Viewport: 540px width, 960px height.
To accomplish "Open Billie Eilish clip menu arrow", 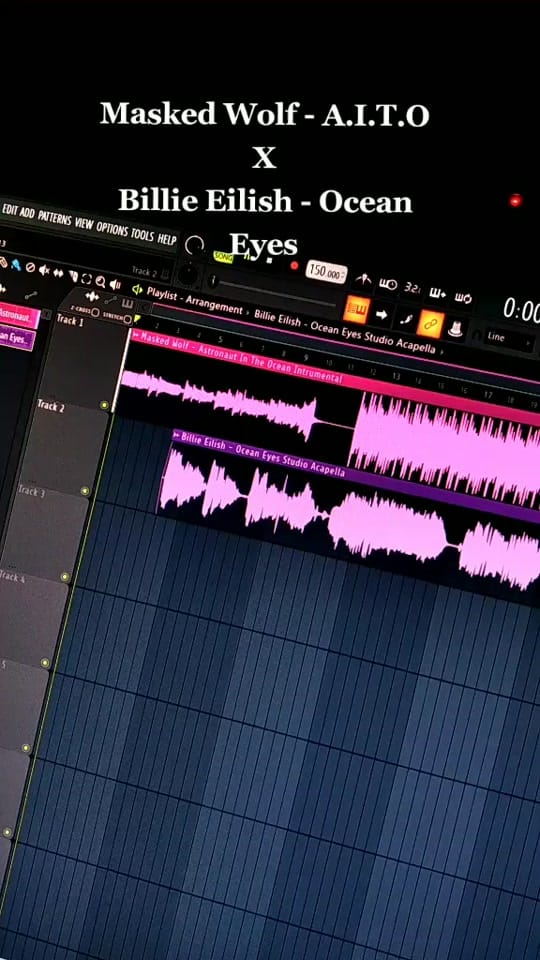I will [x=177, y=437].
